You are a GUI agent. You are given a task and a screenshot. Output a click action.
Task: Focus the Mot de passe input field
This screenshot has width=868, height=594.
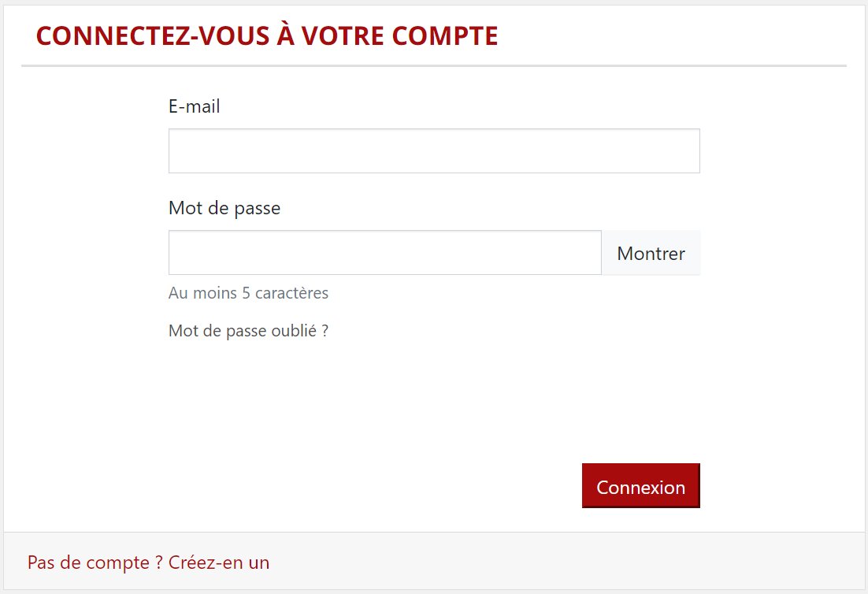point(384,252)
